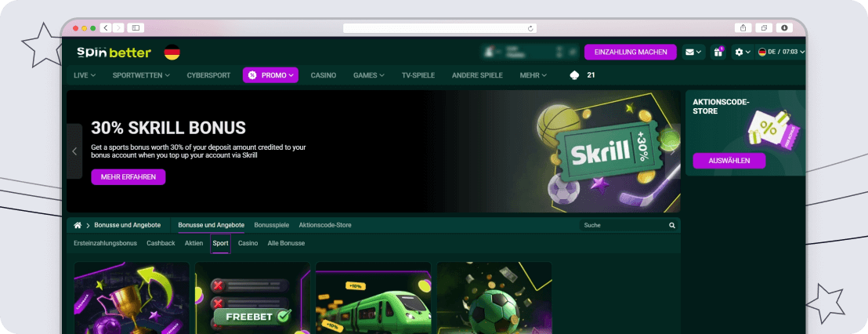Viewport: 868px width, 334px height.
Task: Open TV-SPIELE section
Action: [x=418, y=75]
